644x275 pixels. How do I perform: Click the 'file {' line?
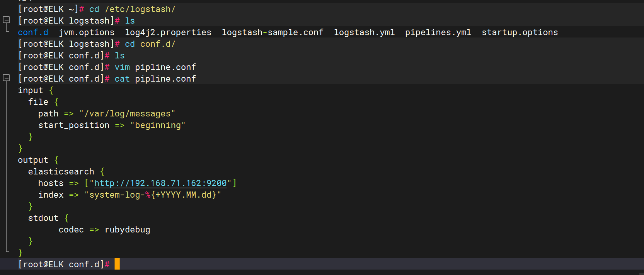click(x=43, y=102)
